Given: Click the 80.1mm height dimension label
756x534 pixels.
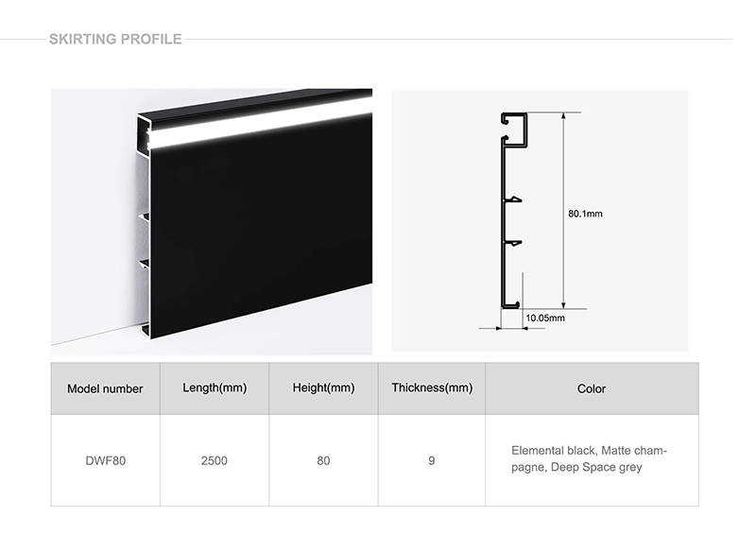Looking at the screenshot, I should 585,214.
